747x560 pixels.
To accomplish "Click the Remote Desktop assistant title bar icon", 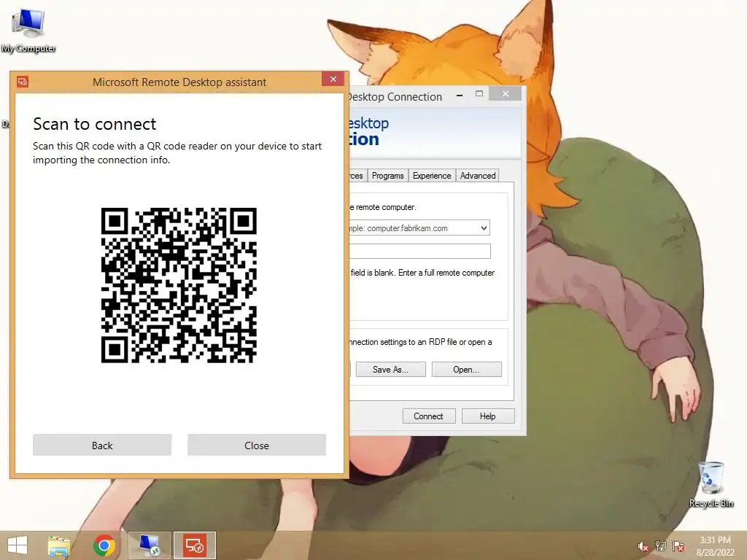I will (x=23, y=82).
